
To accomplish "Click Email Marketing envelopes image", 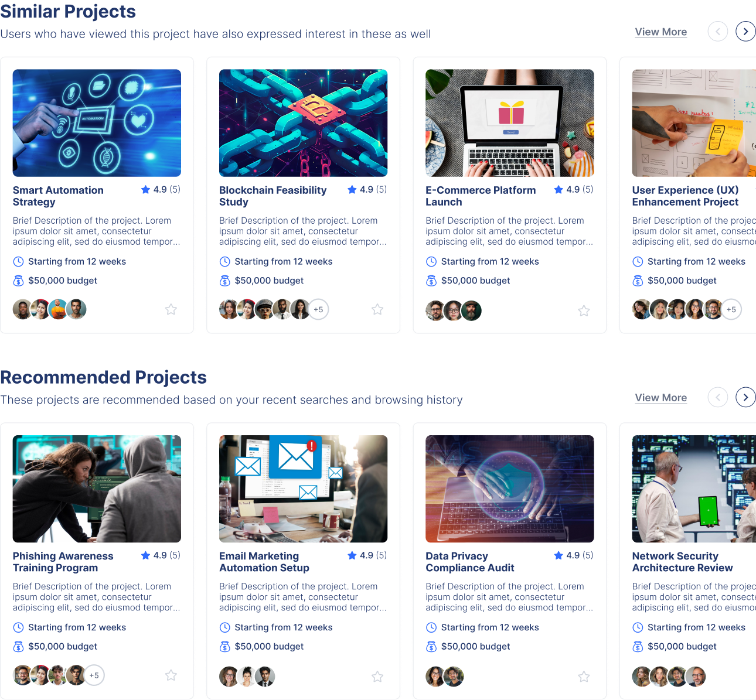I will click(x=303, y=489).
